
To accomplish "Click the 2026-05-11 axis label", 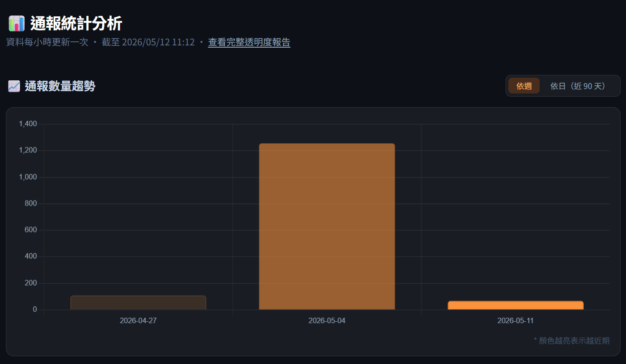I will [x=516, y=320].
